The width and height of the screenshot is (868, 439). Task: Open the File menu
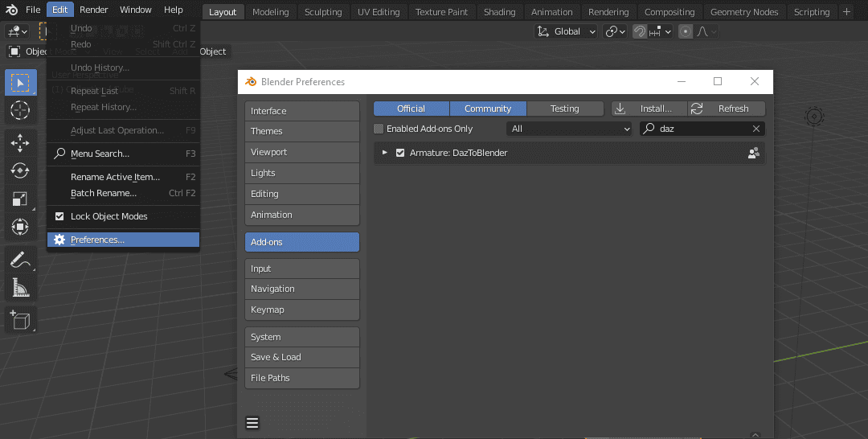click(33, 10)
